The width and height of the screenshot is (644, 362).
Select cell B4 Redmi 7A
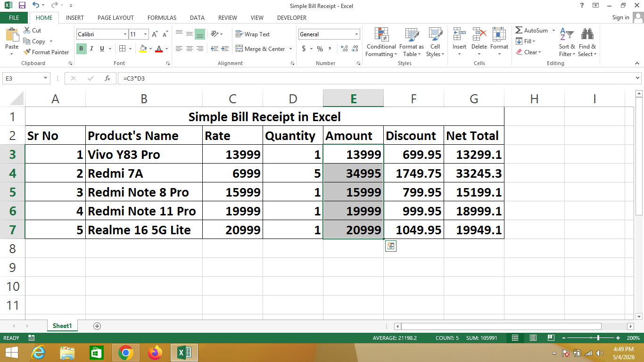[144, 173]
